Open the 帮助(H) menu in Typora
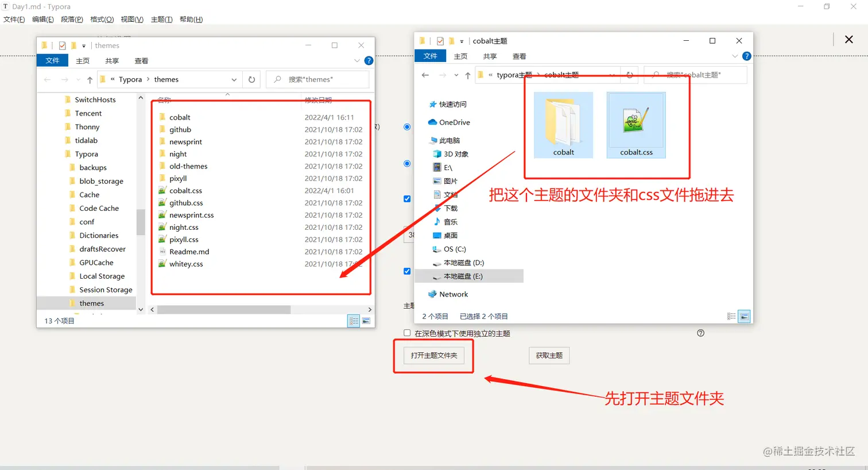The image size is (868, 470). point(191,20)
